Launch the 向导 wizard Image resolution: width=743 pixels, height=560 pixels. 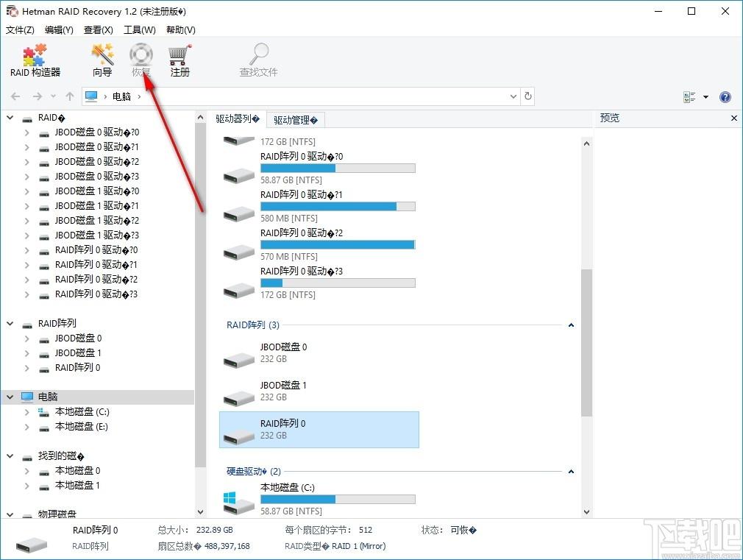coord(102,60)
